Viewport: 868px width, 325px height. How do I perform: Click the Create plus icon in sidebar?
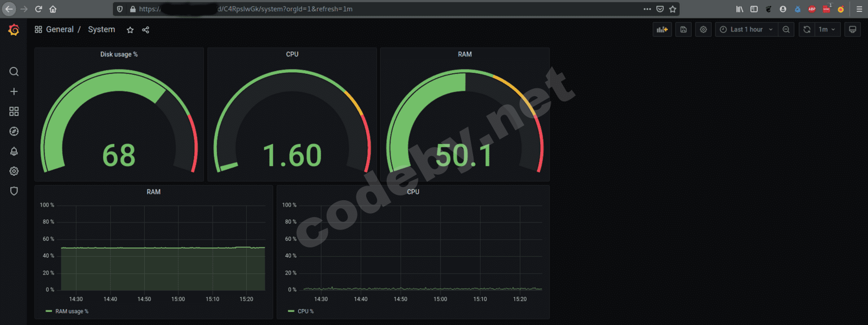coord(14,92)
